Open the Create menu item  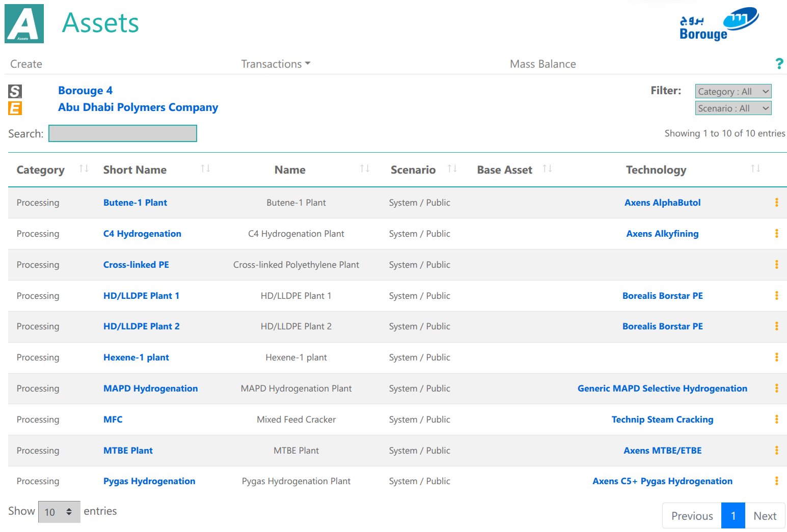pos(26,64)
